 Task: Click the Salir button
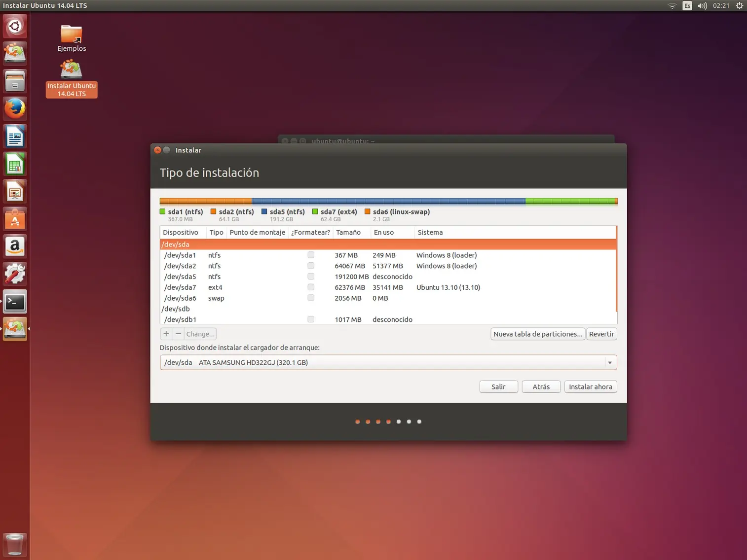pyautogui.click(x=498, y=386)
